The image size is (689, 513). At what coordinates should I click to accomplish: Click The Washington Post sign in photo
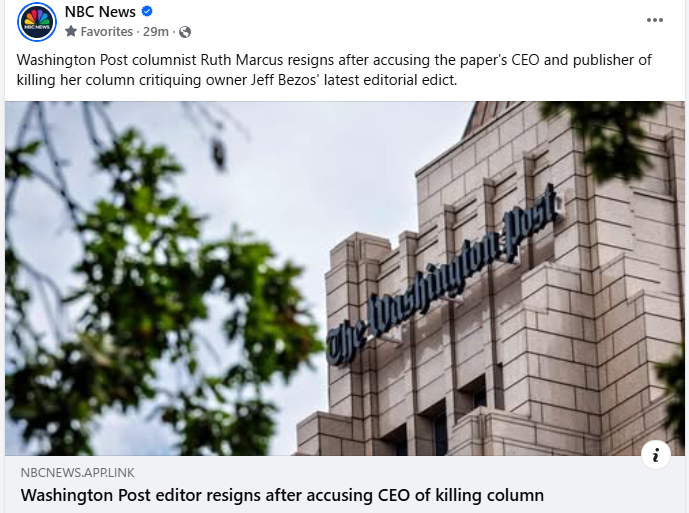tap(444, 277)
